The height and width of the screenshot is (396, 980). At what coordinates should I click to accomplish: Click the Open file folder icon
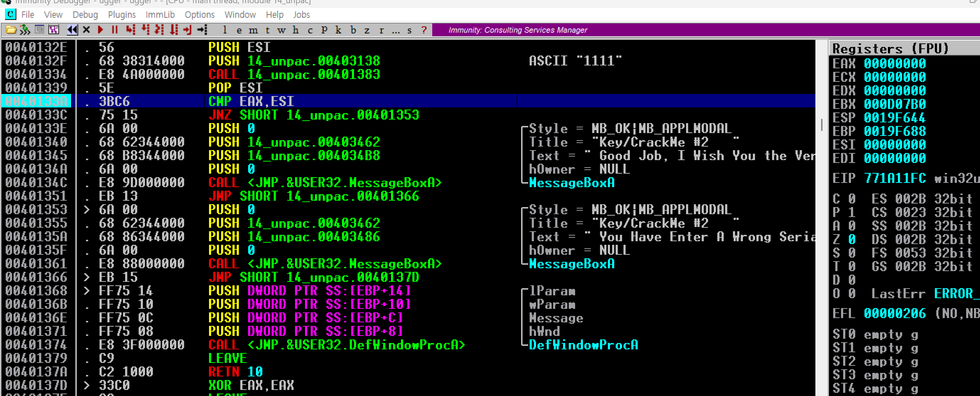(x=11, y=30)
